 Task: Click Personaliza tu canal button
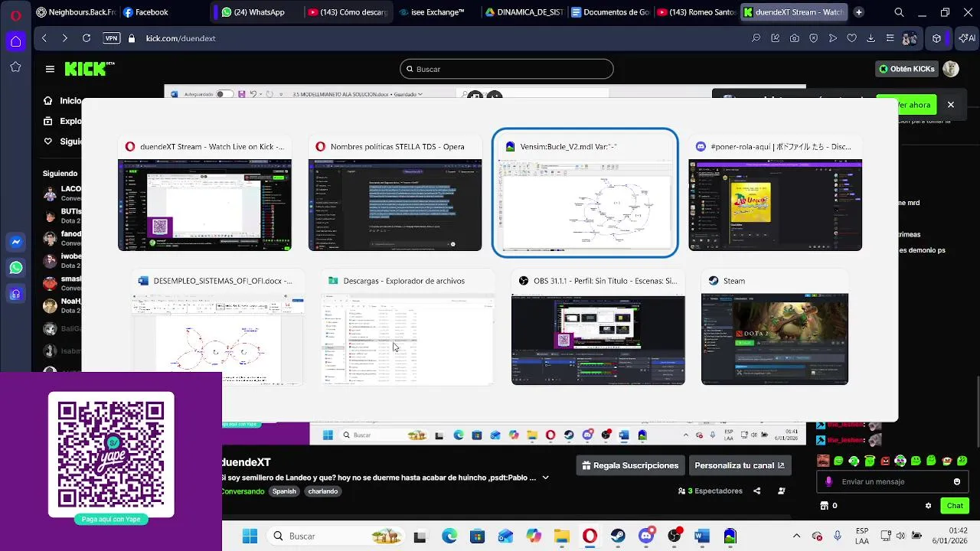[740, 465]
